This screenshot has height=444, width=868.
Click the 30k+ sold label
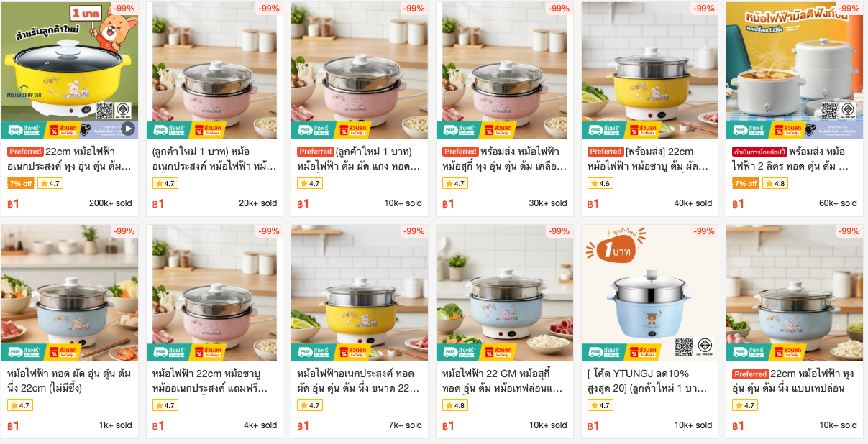click(x=547, y=203)
